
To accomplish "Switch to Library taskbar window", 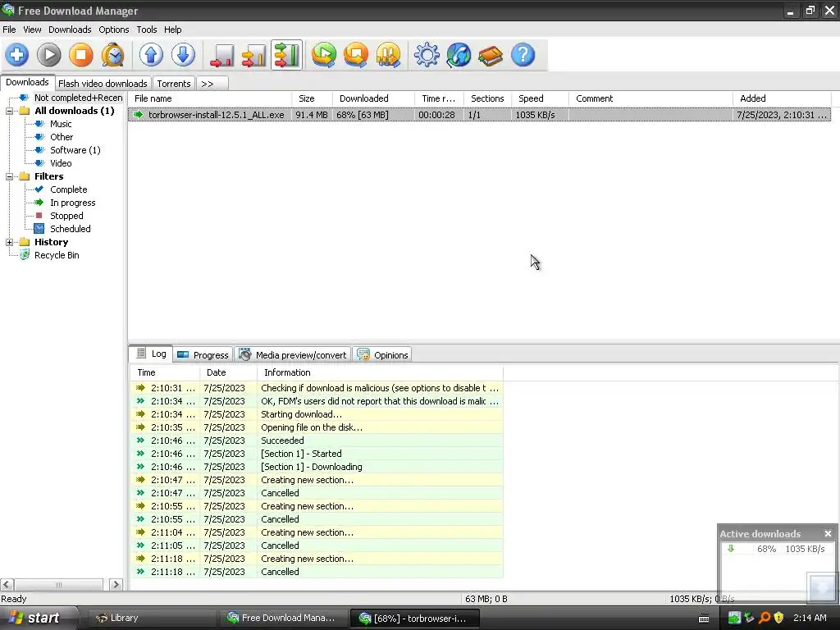I will pyautogui.click(x=150, y=618).
